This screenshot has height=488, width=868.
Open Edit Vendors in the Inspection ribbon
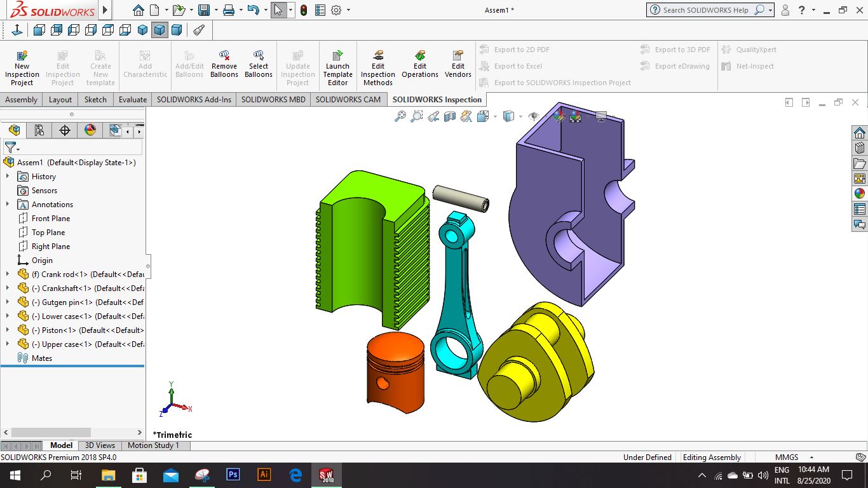[x=458, y=64]
